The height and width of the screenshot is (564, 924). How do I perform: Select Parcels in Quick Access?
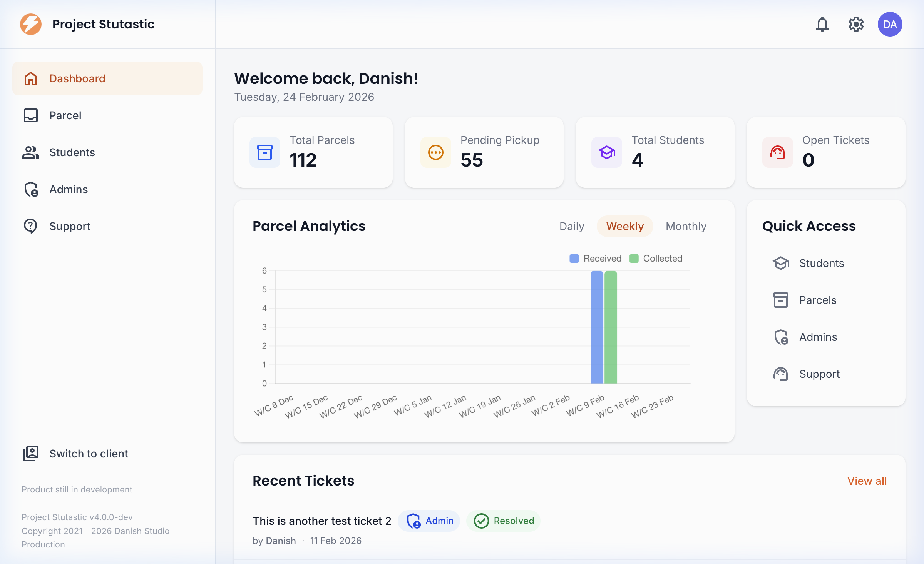tap(817, 300)
